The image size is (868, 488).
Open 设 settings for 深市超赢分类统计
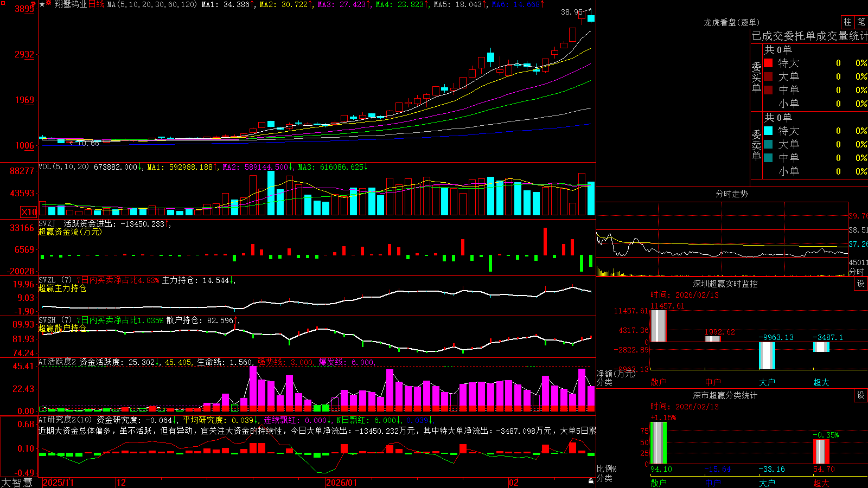pyautogui.click(x=861, y=395)
